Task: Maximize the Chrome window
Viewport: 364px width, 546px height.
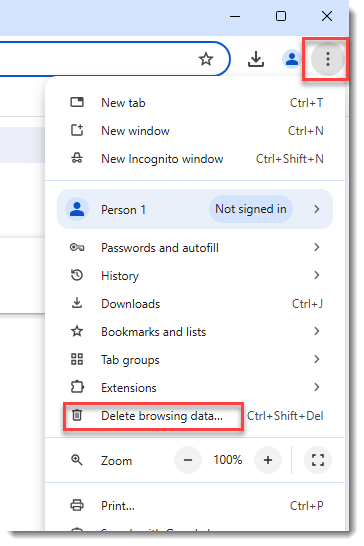Action: pyautogui.click(x=281, y=16)
